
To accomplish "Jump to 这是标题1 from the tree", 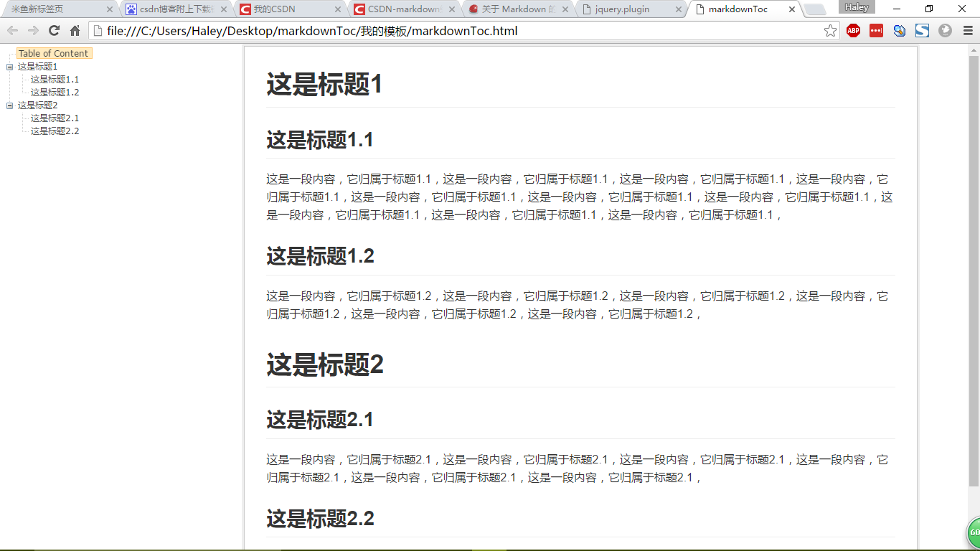I will tap(38, 67).
